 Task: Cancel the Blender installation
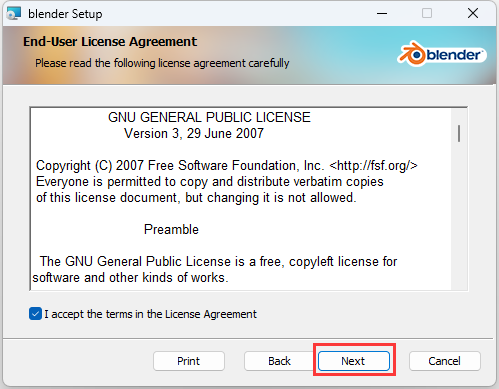(445, 361)
